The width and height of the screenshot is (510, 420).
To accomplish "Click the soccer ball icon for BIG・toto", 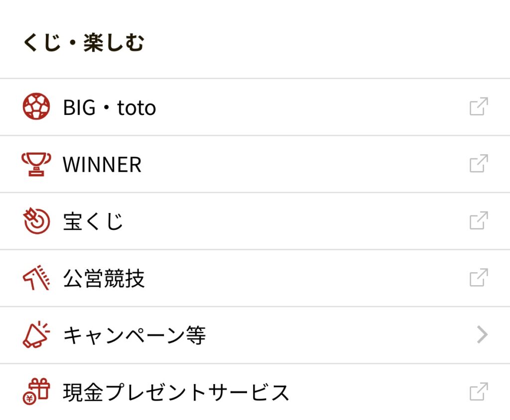I will (x=36, y=106).
